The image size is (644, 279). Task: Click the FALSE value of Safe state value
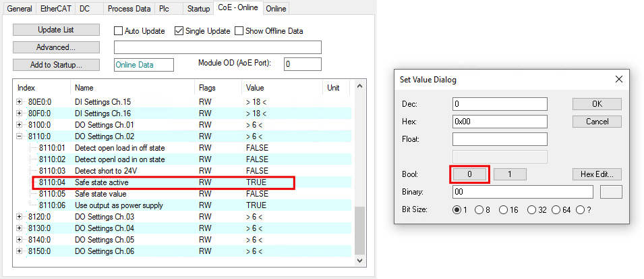coord(257,194)
